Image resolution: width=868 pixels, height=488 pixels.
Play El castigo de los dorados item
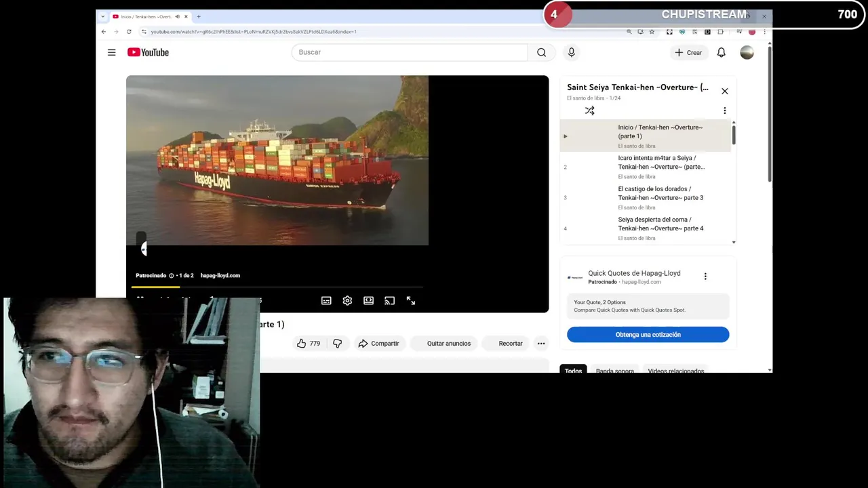point(645,197)
